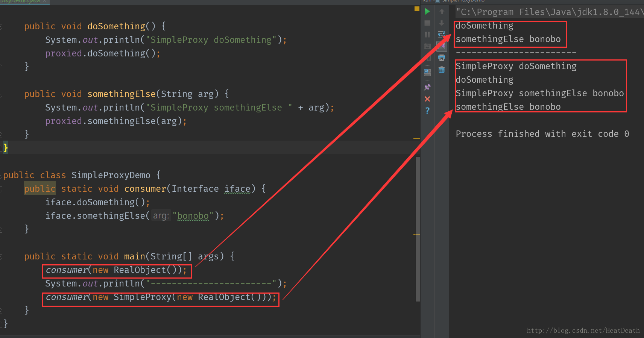Click the println dashes statement in main
This screenshot has width=644, height=338.
point(166,283)
